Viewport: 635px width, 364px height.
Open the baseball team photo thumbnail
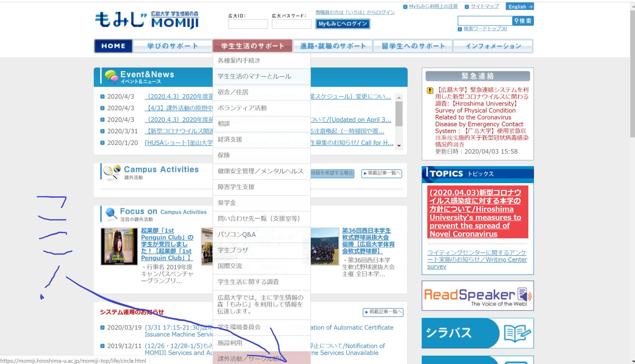(x=325, y=246)
